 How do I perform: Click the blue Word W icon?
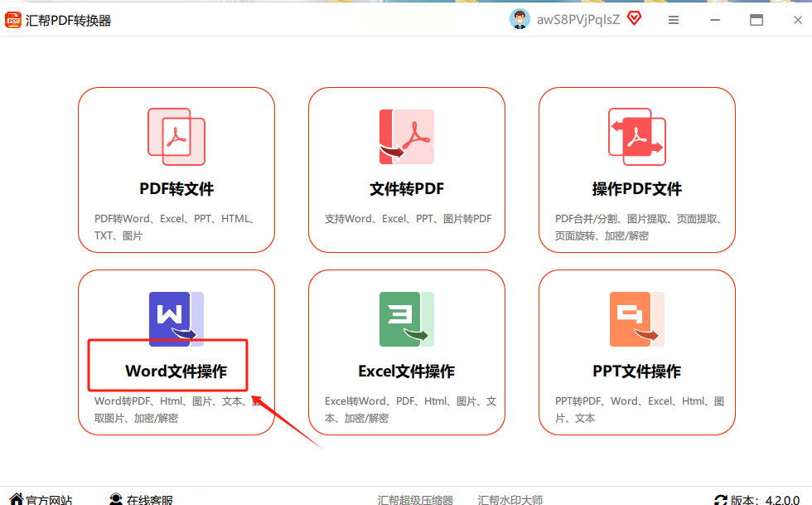[176, 319]
